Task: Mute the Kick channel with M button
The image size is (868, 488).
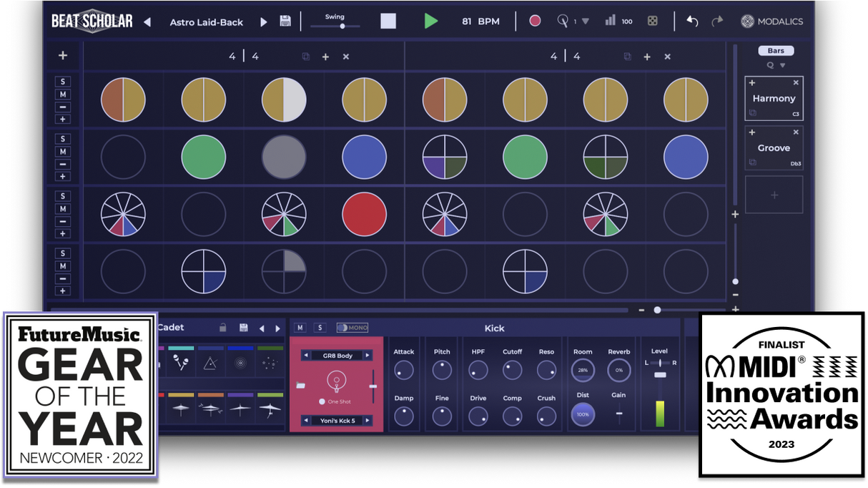Action: click(x=300, y=328)
